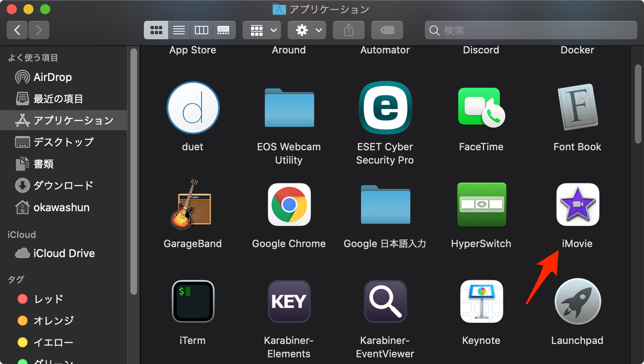
Task: Open デスクトップ in the sidebar
Action: 63,142
